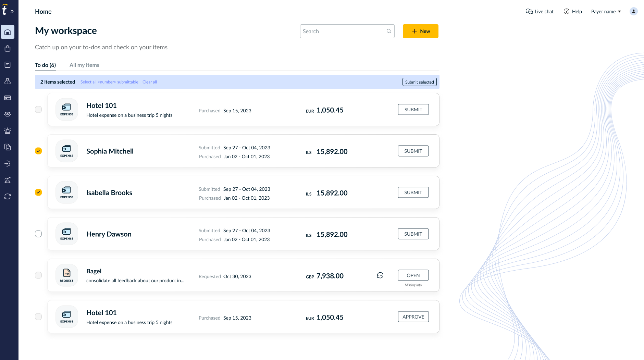The image size is (644, 360).
Task: Click the team members icon in the sidebar
Action: (8, 114)
